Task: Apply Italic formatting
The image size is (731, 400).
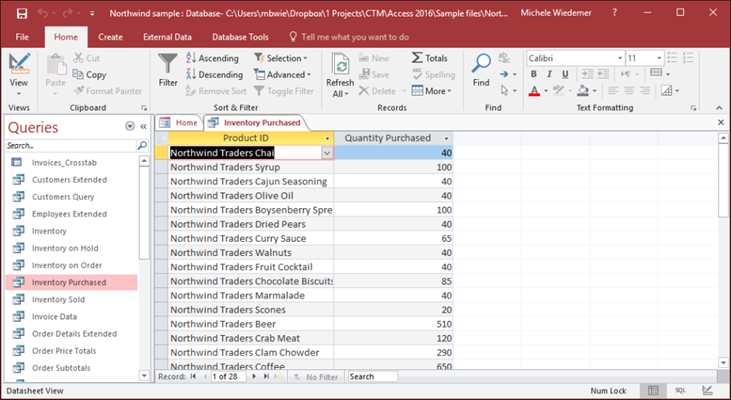Action: tap(549, 74)
